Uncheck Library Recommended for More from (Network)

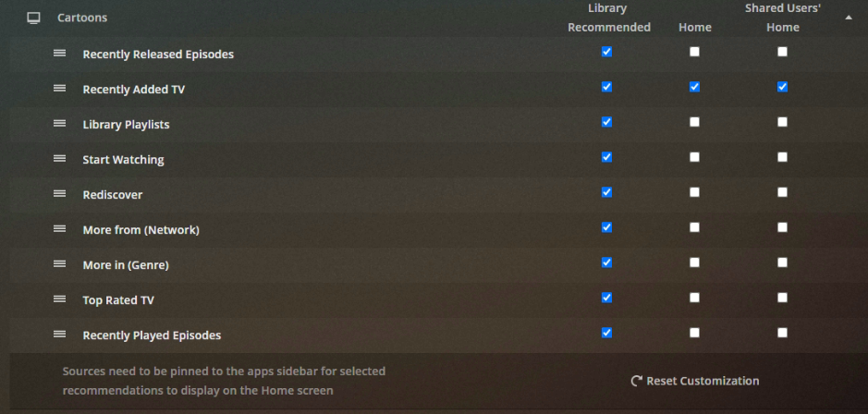coord(606,227)
